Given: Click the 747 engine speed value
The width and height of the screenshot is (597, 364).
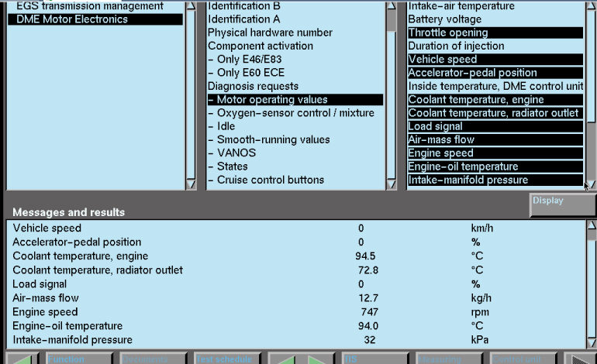Looking at the screenshot, I should point(369,312).
